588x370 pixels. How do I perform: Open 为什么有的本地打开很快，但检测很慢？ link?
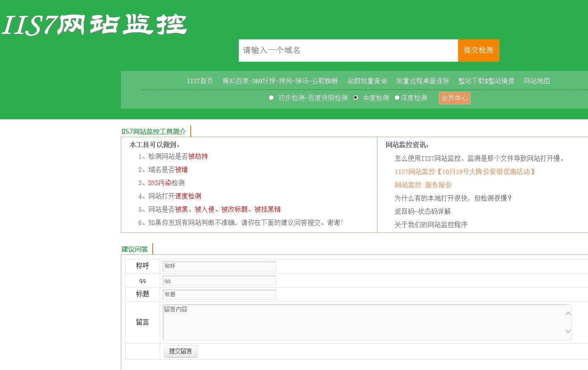(453, 198)
